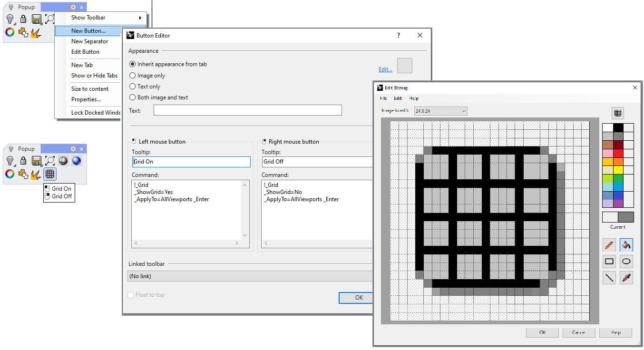The height and width of the screenshot is (350, 644).
Task: Click the puzzle piece icon in Popup toolbar with the grid button
Action: click(x=23, y=174)
